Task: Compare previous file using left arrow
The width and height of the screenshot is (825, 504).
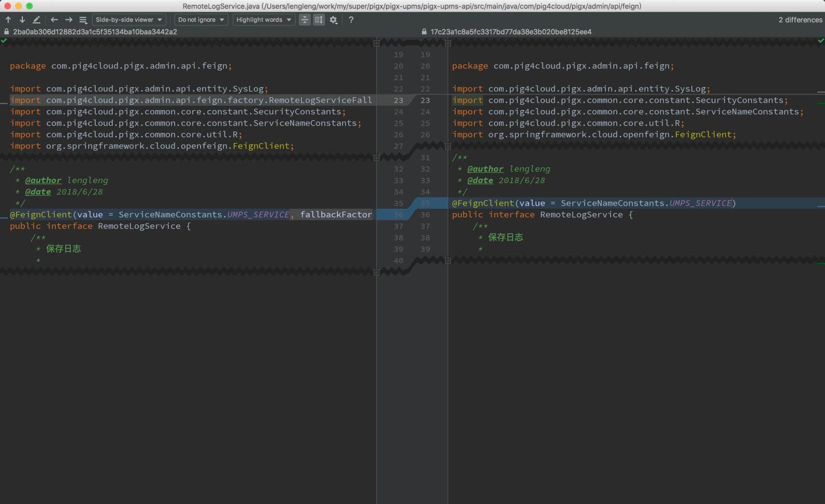Action: coord(54,20)
